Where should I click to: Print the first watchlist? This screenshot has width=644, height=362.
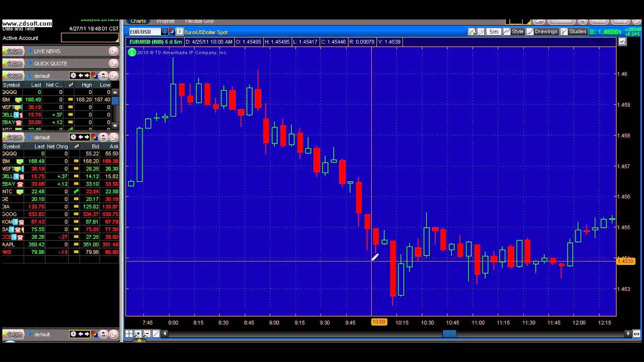pos(103,75)
